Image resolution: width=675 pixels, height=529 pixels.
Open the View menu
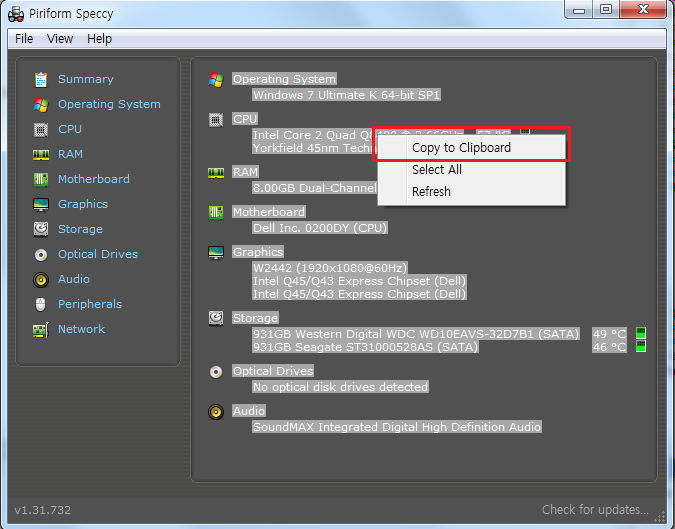pyautogui.click(x=60, y=39)
